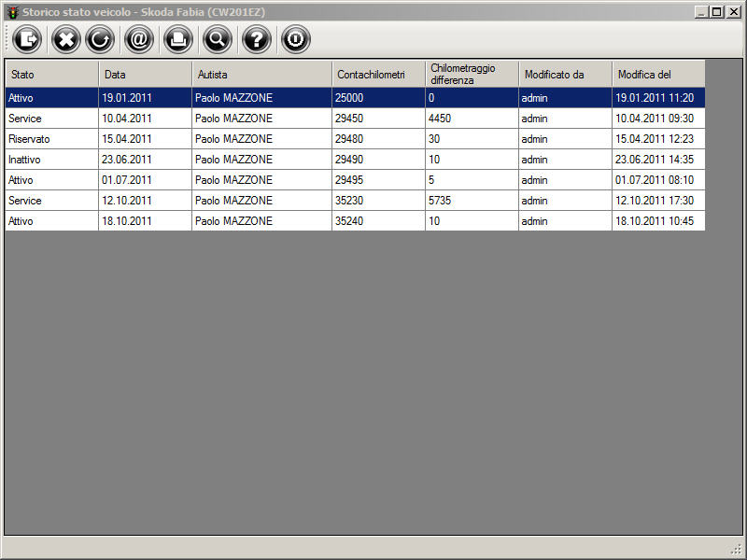Click admin in the 15.04.2011 row
Screen dimensions: 747x560
pyautogui.click(x=566, y=138)
